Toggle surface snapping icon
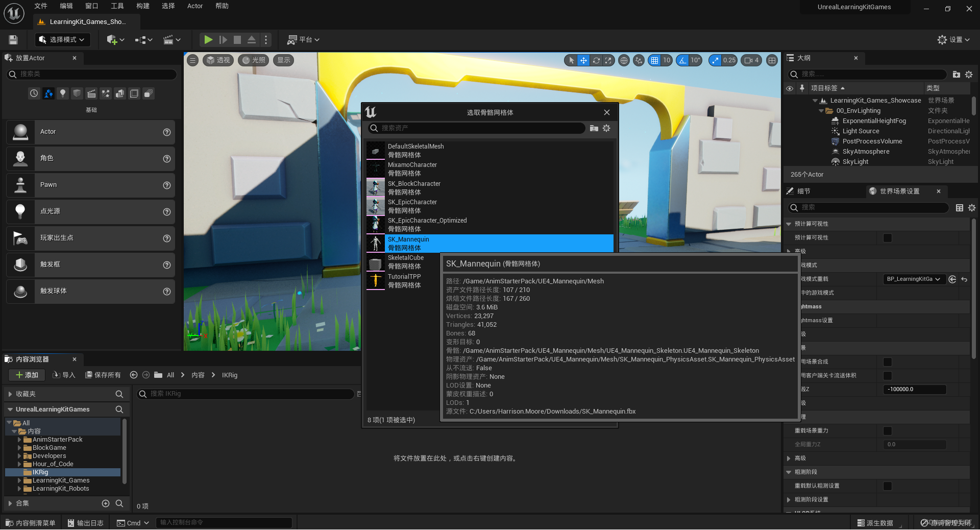The height and width of the screenshot is (530, 980). [639, 60]
